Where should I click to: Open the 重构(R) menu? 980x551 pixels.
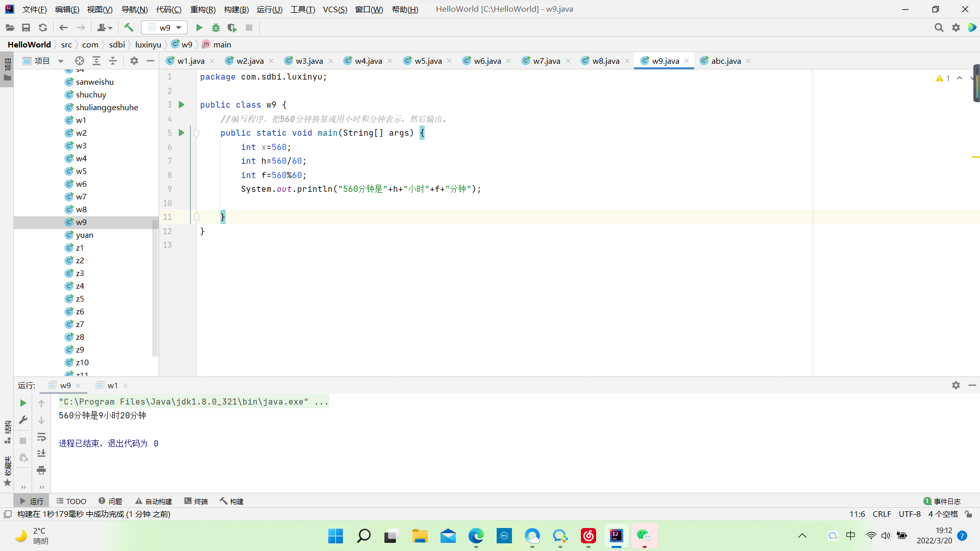click(203, 9)
